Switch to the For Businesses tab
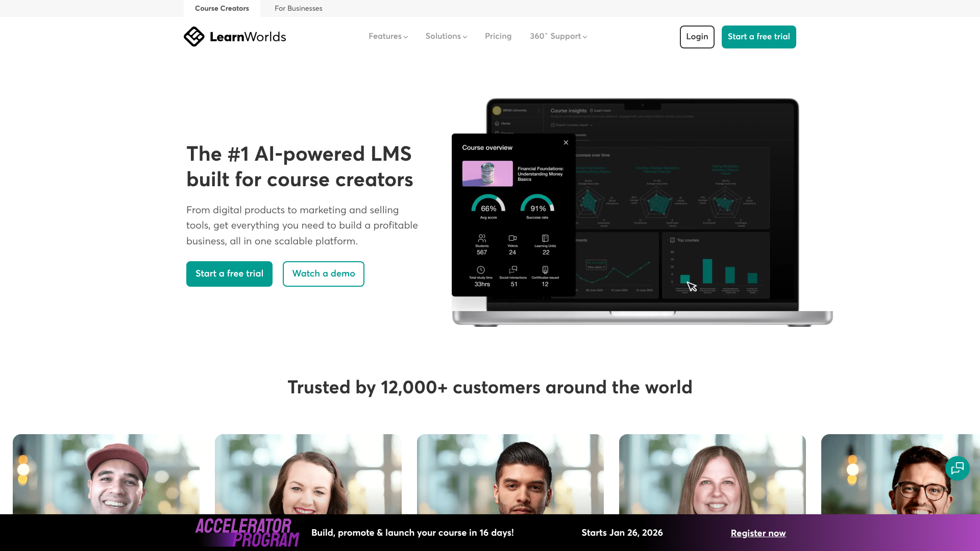Image resolution: width=980 pixels, height=551 pixels. pos(298,8)
